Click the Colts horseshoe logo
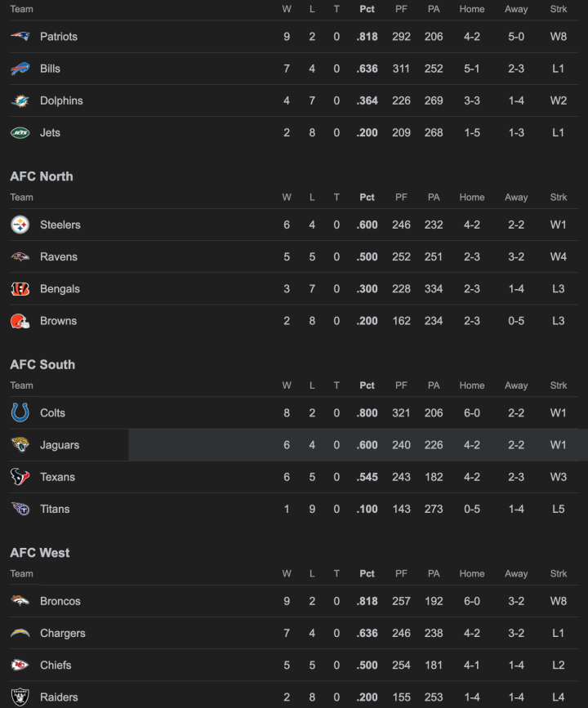This screenshot has height=708, width=588. click(x=20, y=413)
